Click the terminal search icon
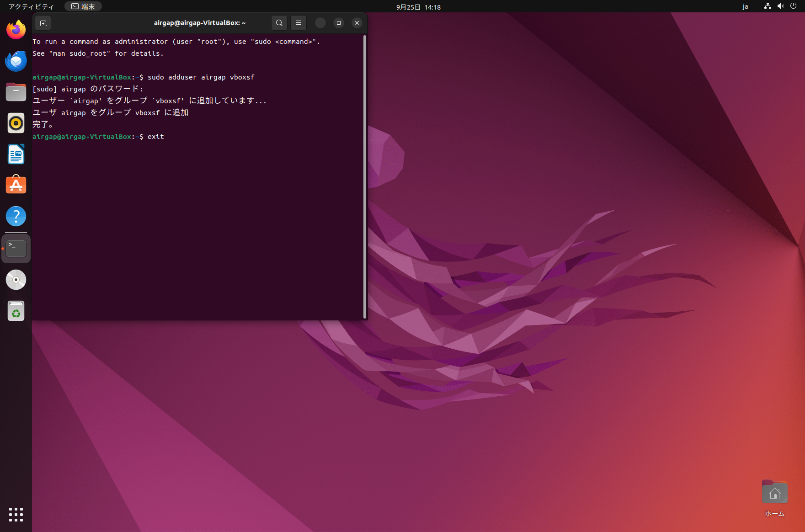The height and width of the screenshot is (532, 805). pos(279,23)
